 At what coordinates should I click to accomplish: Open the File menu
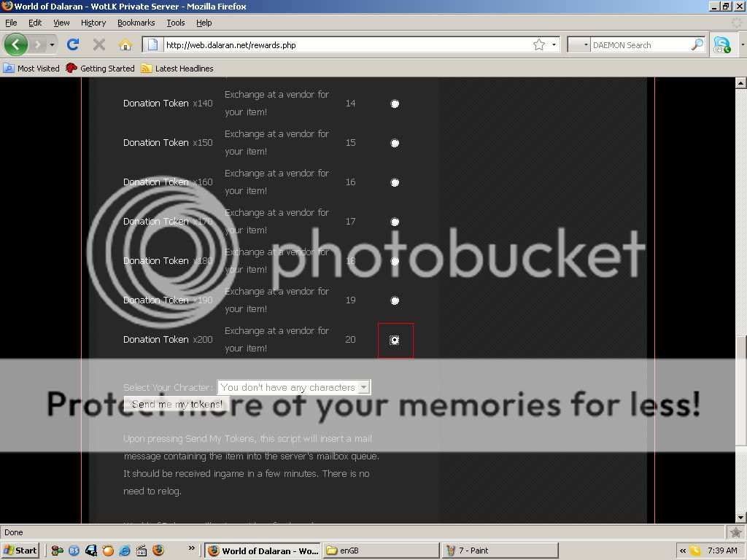point(11,23)
